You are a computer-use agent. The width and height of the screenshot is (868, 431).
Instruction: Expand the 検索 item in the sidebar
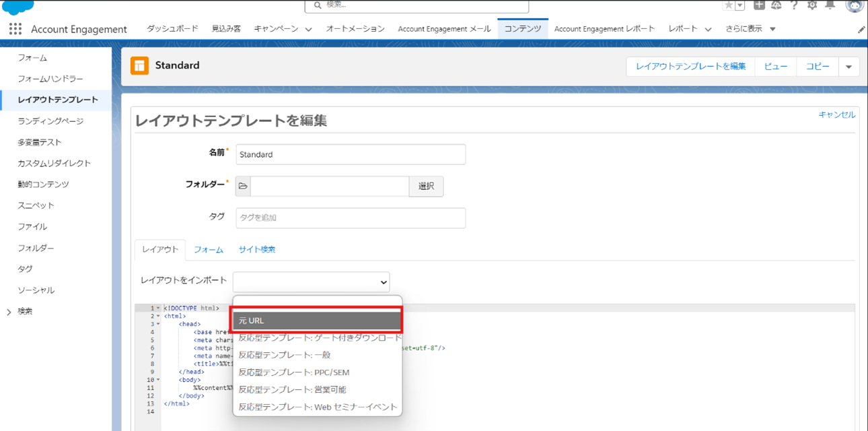coord(9,312)
